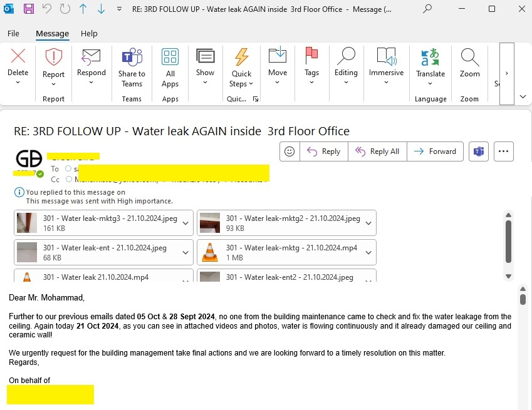Go to next item with down arrow
532x410 pixels.
pyautogui.click(x=101, y=9)
